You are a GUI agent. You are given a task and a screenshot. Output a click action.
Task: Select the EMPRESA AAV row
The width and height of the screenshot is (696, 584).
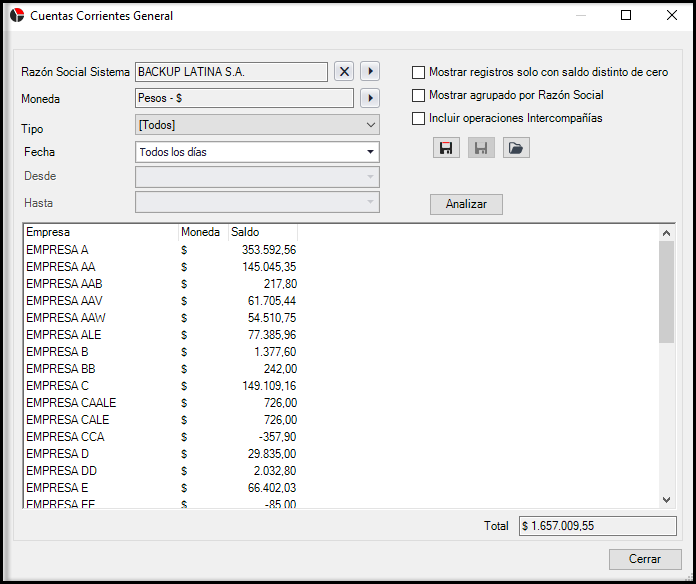(x=161, y=301)
